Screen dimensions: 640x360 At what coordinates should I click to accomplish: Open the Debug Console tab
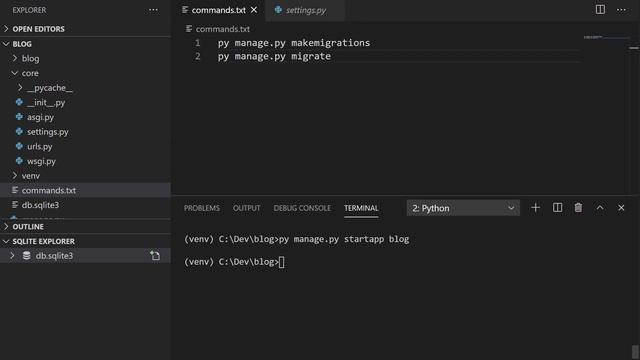coord(302,208)
